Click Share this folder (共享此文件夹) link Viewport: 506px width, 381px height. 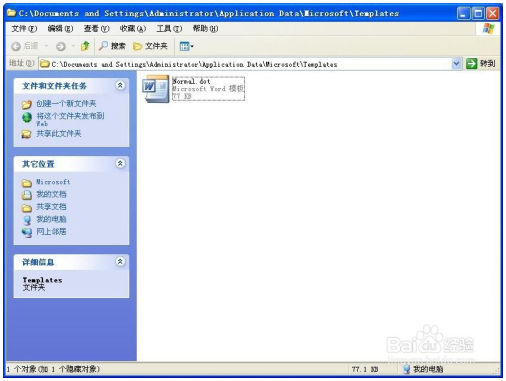[59, 134]
